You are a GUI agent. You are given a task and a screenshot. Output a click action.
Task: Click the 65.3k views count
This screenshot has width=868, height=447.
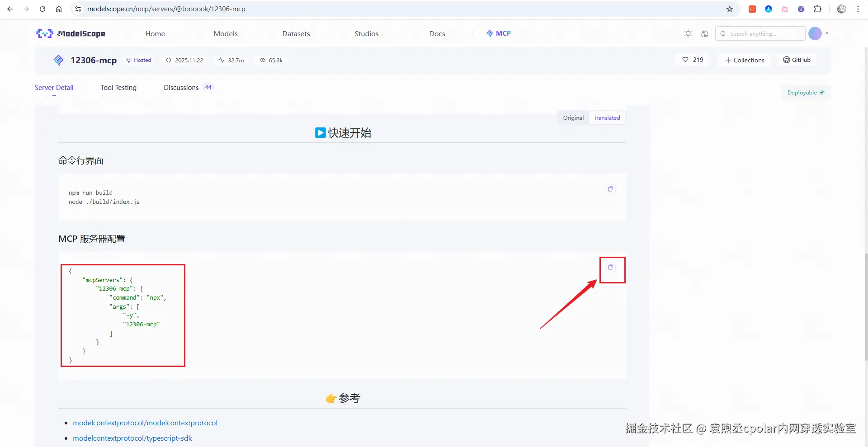271,60
